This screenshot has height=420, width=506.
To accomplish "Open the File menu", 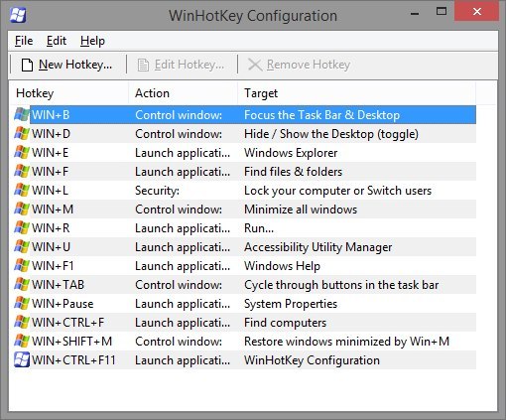I will click(x=24, y=41).
